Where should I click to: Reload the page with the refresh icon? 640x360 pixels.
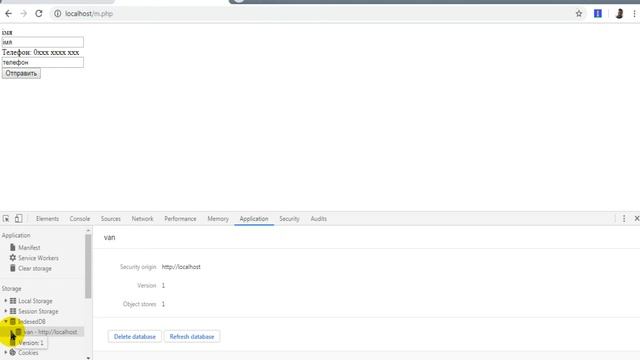tap(39, 13)
